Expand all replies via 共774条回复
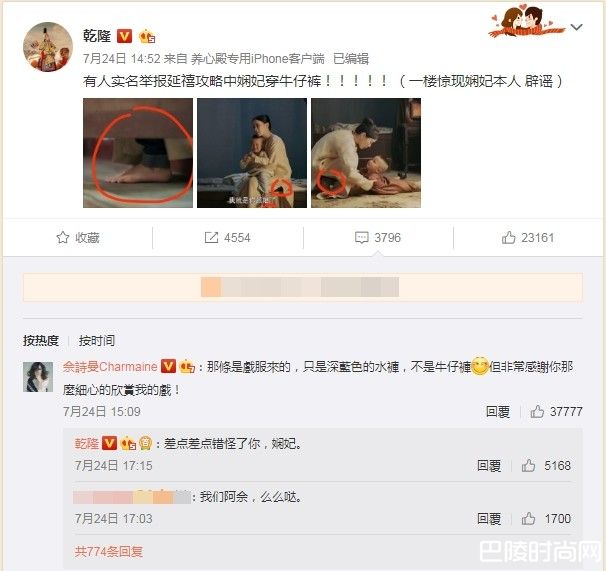Screen dimensions: 606x571 click(109, 551)
